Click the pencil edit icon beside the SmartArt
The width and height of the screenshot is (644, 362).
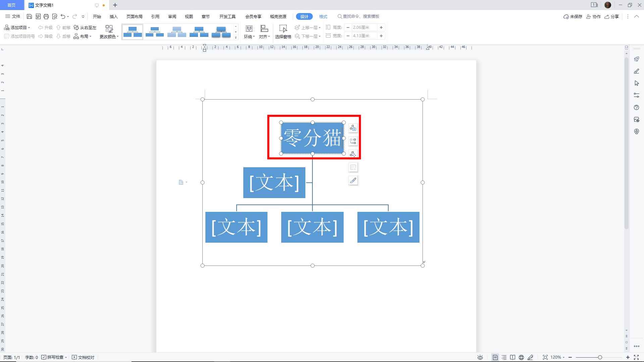click(x=353, y=180)
